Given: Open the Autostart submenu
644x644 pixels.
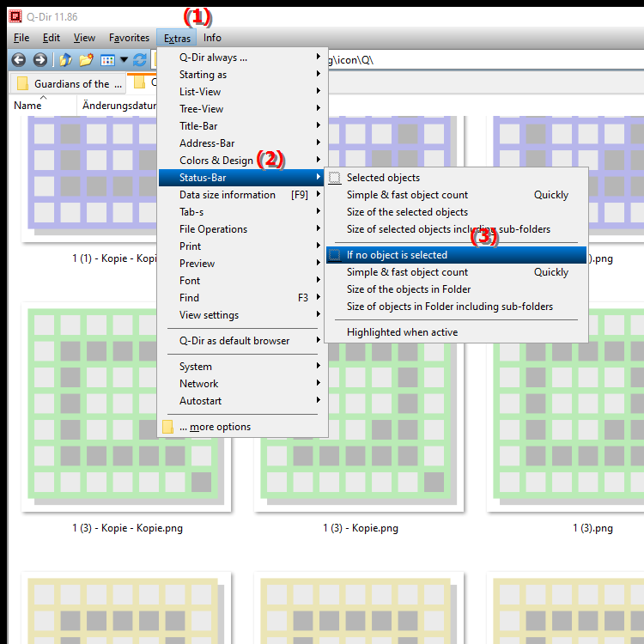Looking at the screenshot, I should [242, 401].
